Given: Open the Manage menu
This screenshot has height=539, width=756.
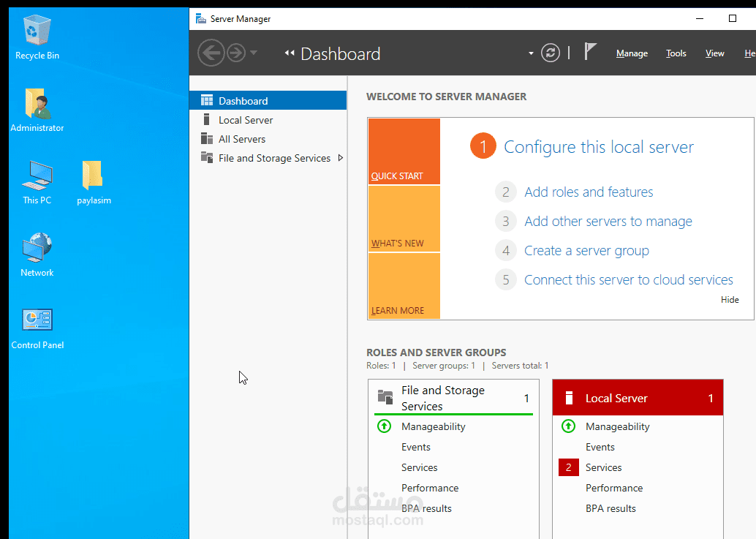Looking at the screenshot, I should pyautogui.click(x=632, y=53).
